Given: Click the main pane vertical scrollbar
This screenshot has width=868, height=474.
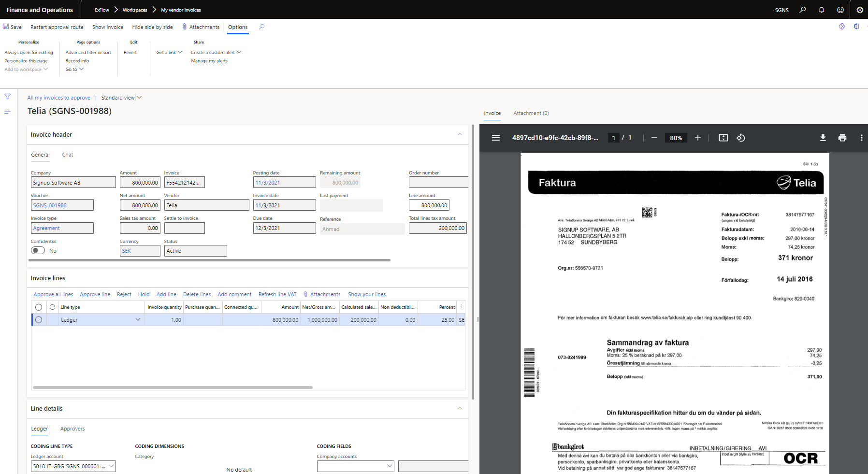Looking at the screenshot, I should pos(473,262).
